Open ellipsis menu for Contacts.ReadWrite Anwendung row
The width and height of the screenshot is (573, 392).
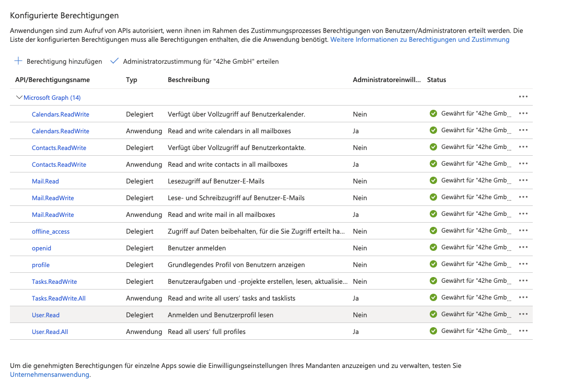[523, 164]
